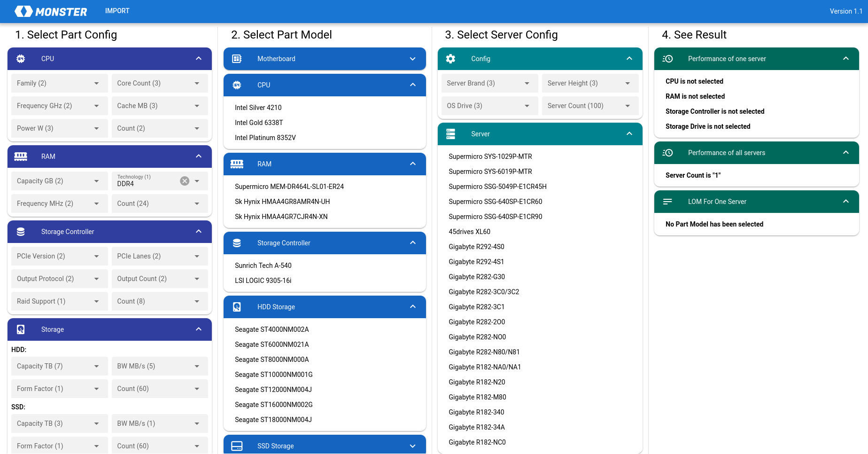This screenshot has height=454, width=868.
Task: Select Supermicro SYS-1029P-MTR server
Action: click(x=490, y=157)
